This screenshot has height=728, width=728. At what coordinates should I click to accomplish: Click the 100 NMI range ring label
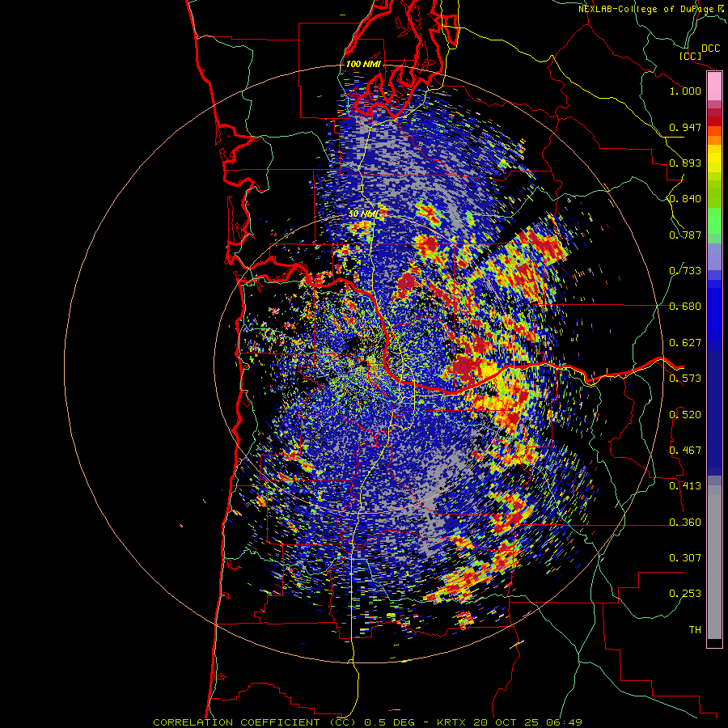363,64
